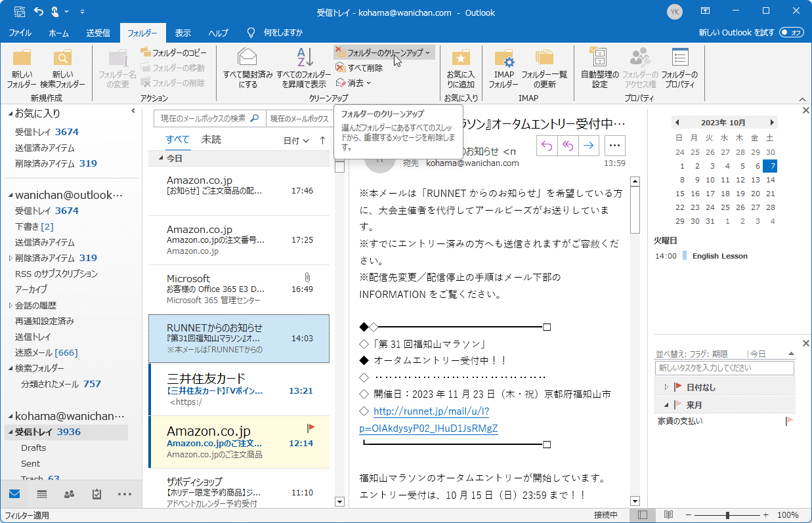Click the Delete All (すべて削除) button
812x523 pixels.
pos(360,68)
